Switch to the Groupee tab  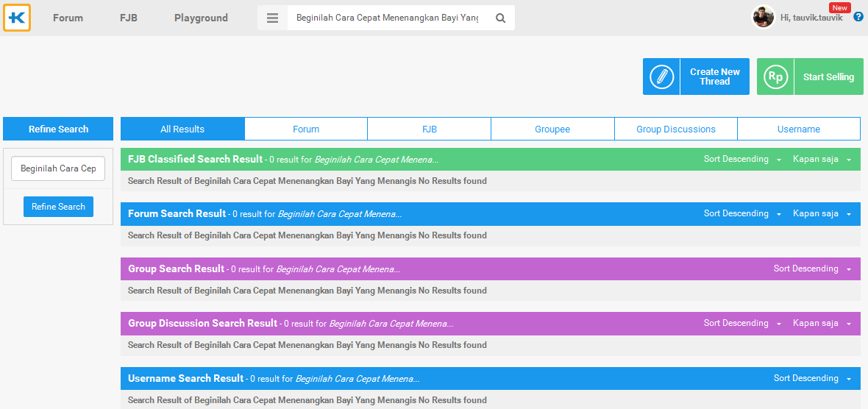coord(552,129)
